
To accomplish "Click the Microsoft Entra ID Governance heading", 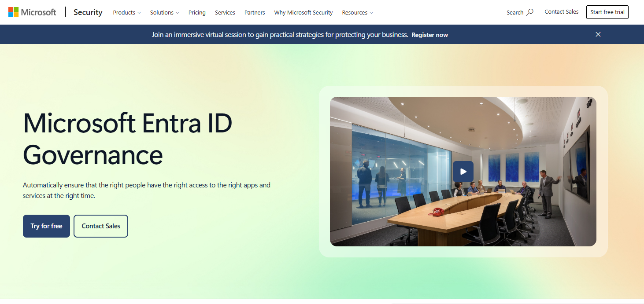I will [x=128, y=139].
